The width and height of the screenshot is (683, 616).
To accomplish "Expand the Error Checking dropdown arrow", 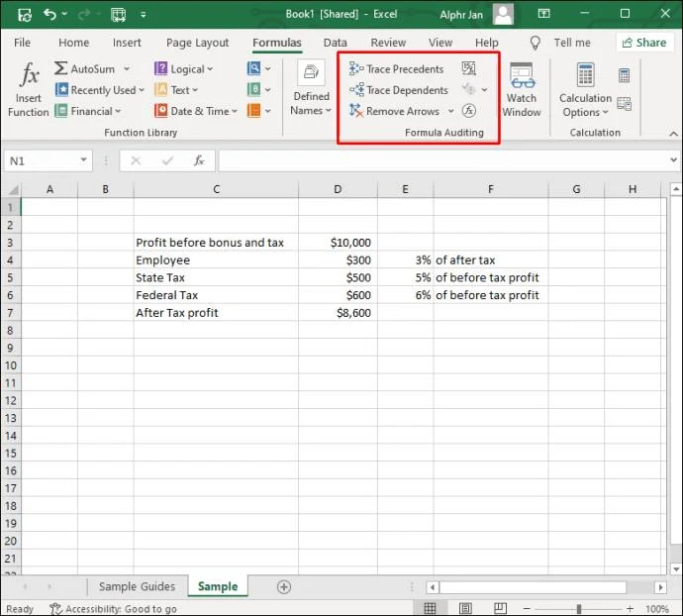I will (x=484, y=90).
